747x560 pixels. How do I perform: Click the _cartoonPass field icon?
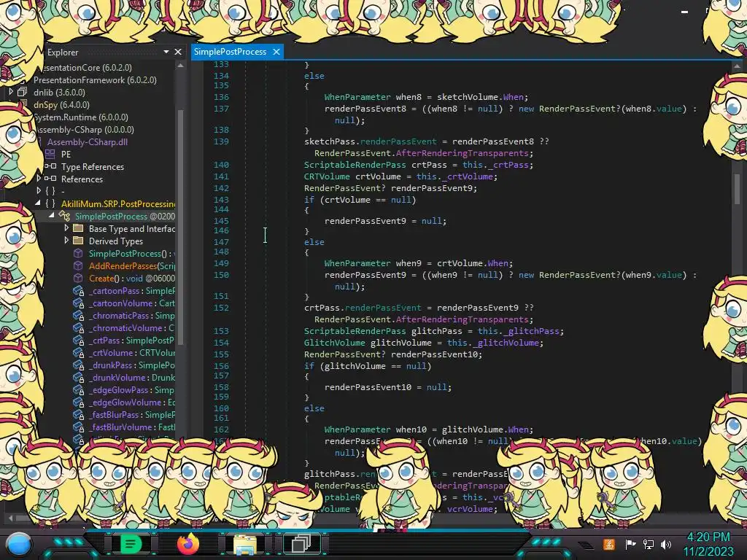tap(78, 290)
